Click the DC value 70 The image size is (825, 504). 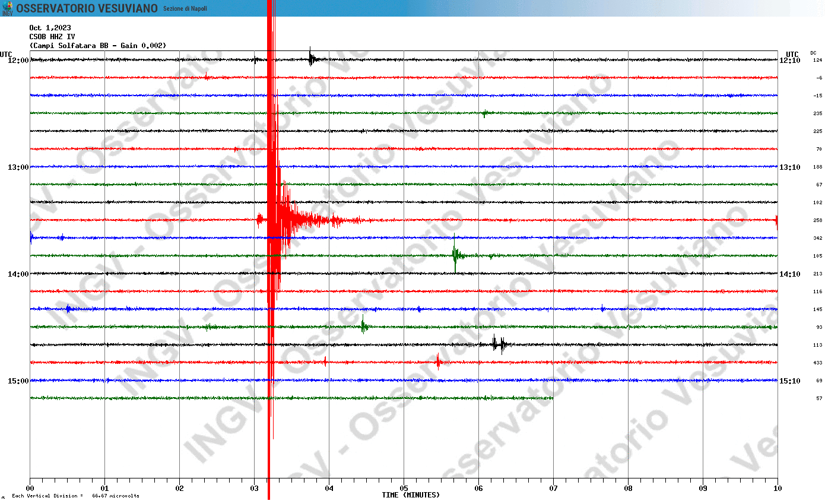point(819,149)
